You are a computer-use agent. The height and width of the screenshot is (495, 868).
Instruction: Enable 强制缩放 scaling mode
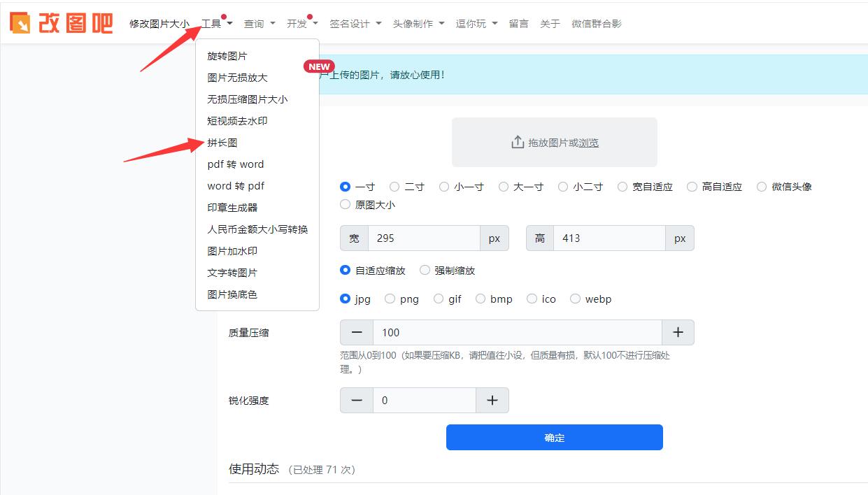(425, 270)
